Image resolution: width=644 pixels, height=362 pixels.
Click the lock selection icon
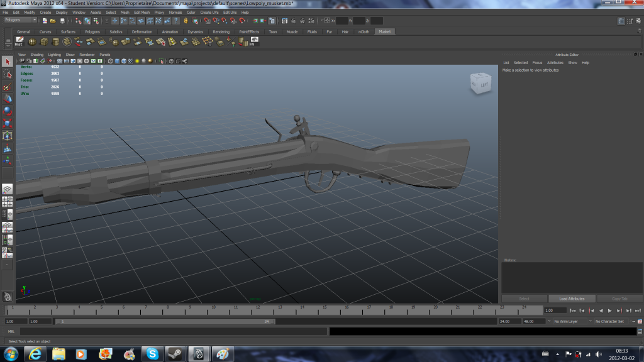pyautogui.click(x=186, y=21)
